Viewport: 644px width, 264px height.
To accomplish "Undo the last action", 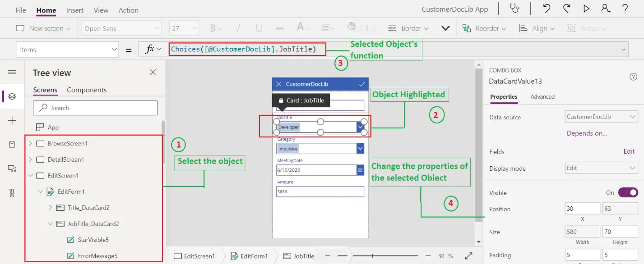I will click(547, 9).
